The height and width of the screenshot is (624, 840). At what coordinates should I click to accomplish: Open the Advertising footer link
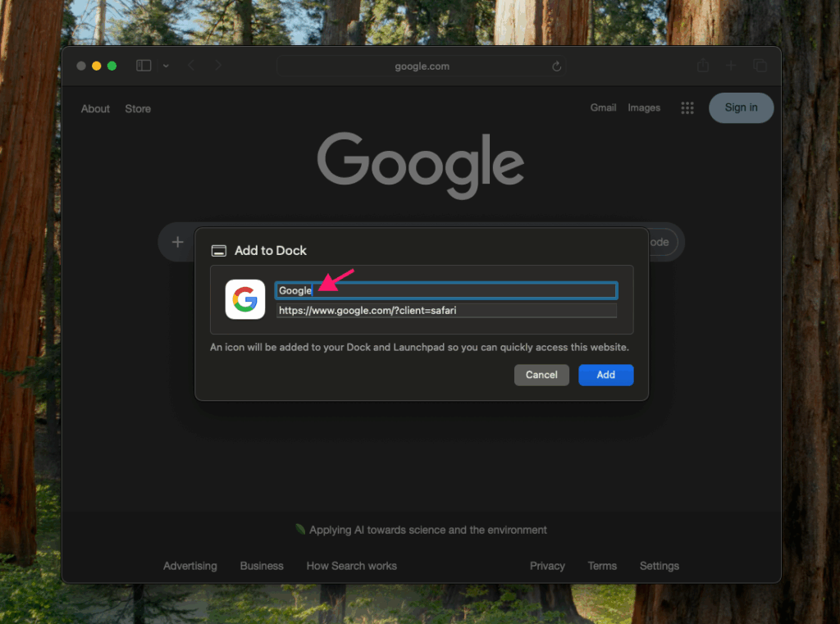click(x=190, y=566)
